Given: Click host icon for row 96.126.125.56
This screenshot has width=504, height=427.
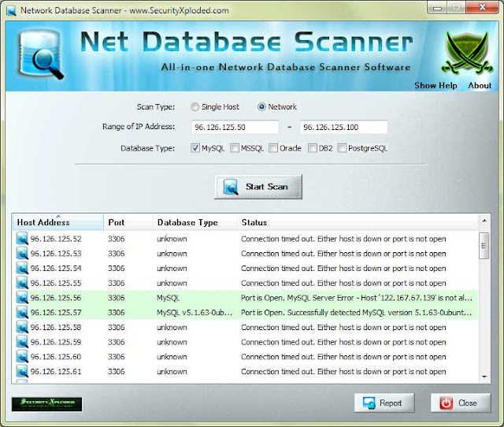Looking at the screenshot, I should pos(22,298).
